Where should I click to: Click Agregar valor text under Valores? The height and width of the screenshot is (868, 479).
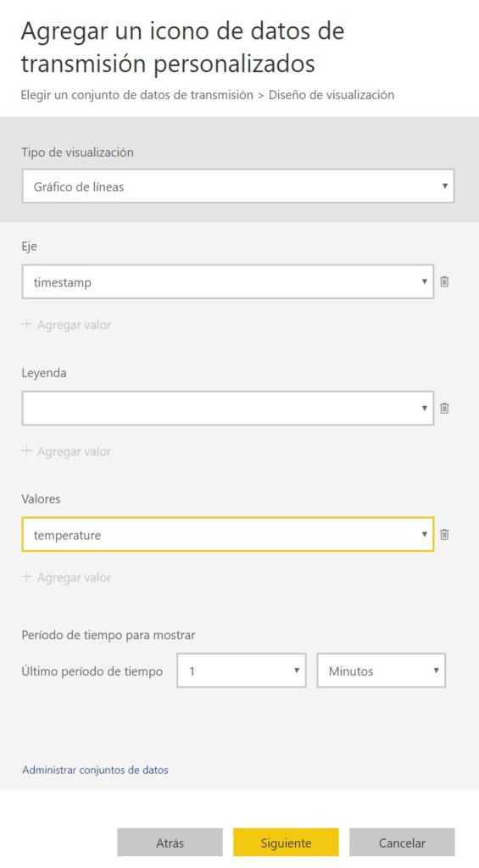(75, 577)
